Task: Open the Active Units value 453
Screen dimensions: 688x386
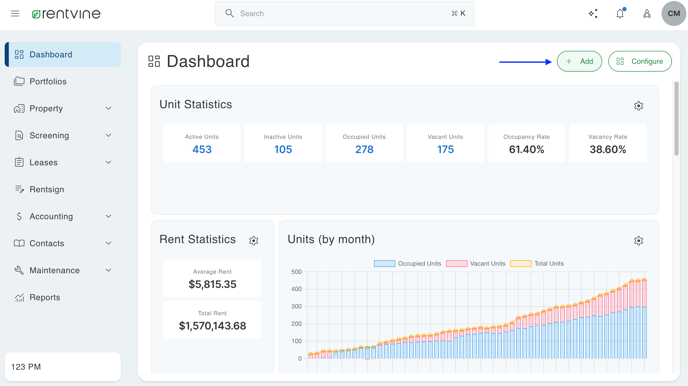Action: pyautogui.click(x=202, y=150)
